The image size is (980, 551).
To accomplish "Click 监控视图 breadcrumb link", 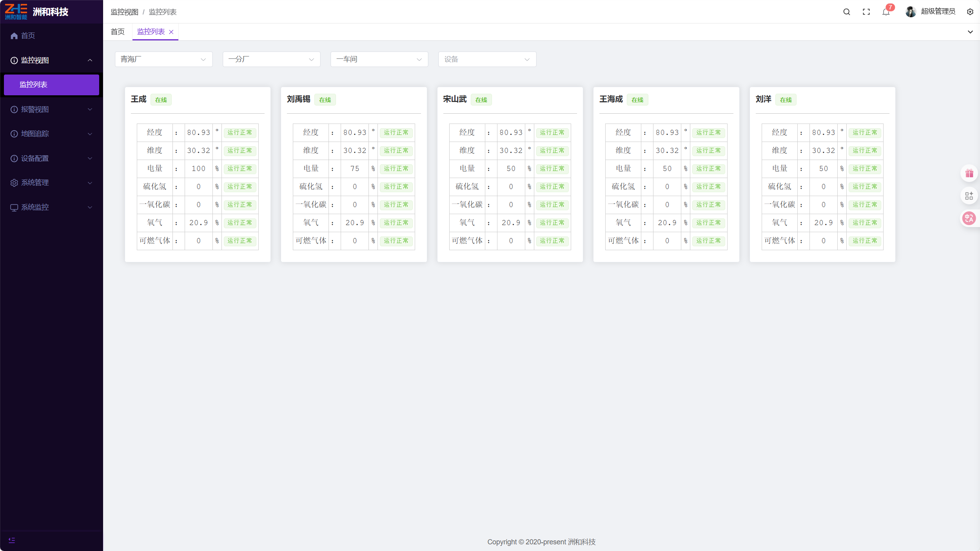I will tap(124, 12).
